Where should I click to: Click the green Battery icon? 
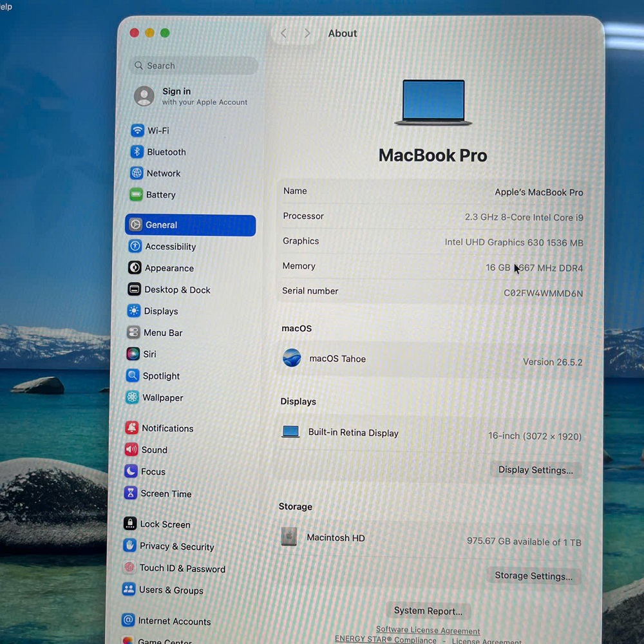coord(136,194)
